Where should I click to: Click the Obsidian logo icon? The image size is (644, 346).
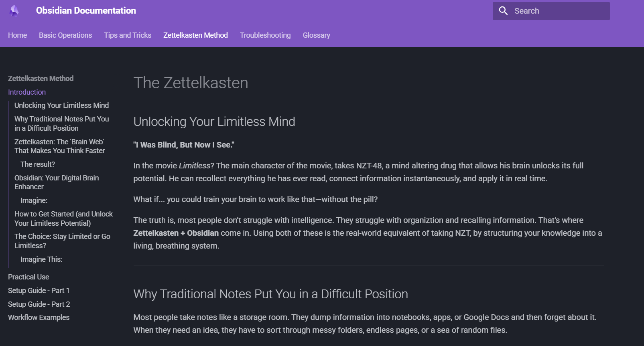[14, 11]
